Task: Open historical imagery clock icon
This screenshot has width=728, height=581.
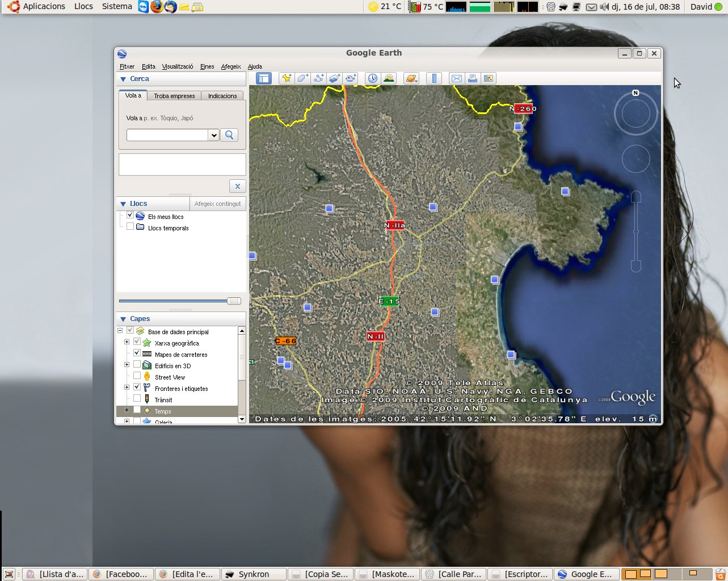Action: [x=372, y=78]
